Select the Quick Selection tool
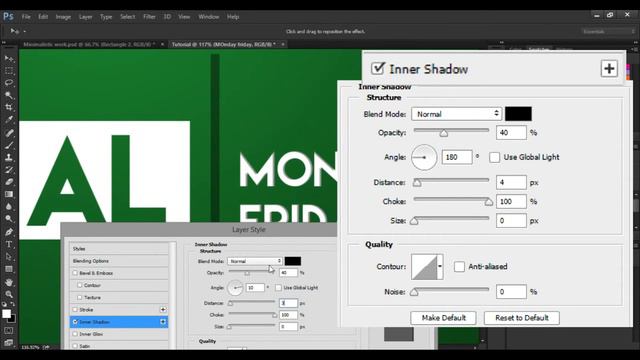Viewport: 640px width, 360px height. [9, 95]
